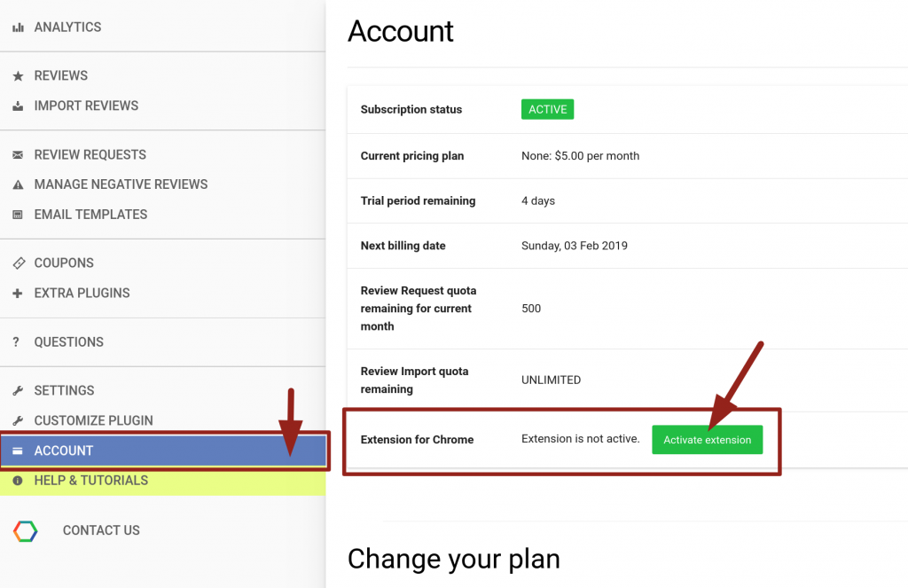The image size is (908, 588).
Task: Click the question mark icon for Questions
Action: coord(16,341)
